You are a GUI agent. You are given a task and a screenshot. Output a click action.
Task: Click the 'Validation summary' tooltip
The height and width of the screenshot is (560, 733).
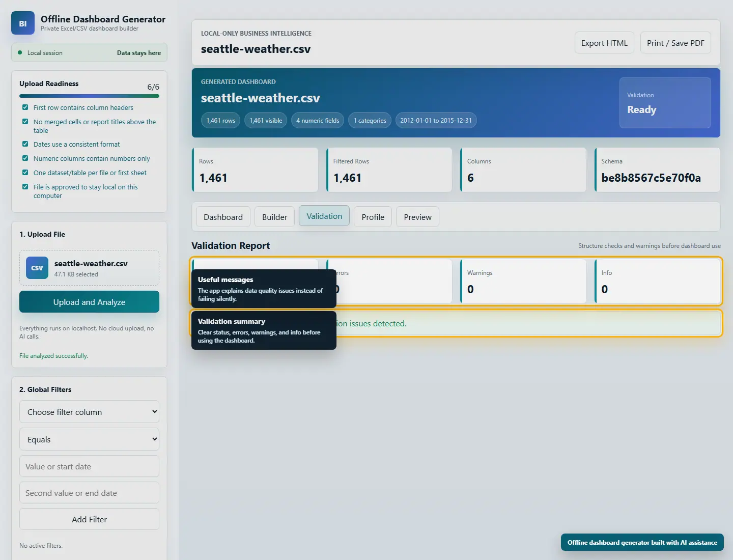tap(264, 330)
